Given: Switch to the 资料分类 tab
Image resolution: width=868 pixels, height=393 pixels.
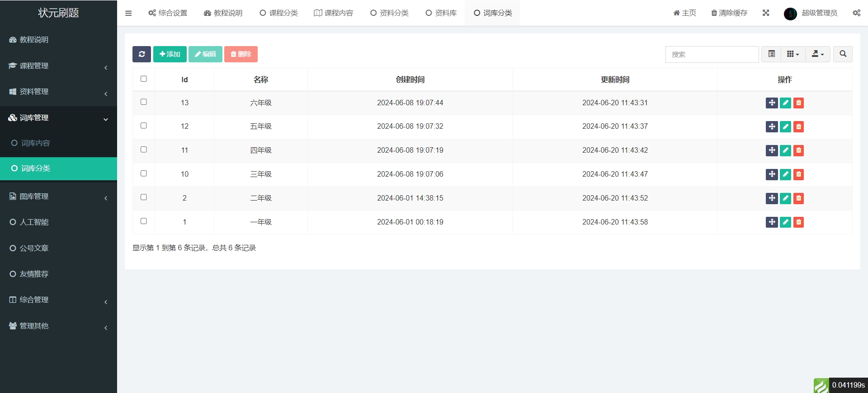Looking at the screenshot, I should (389, 13).
